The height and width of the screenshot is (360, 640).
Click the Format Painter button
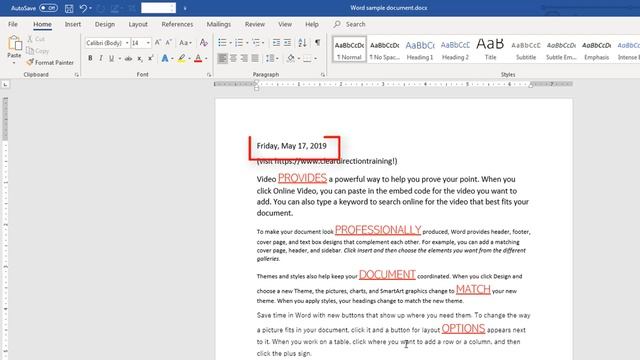(x=50, y=62)
